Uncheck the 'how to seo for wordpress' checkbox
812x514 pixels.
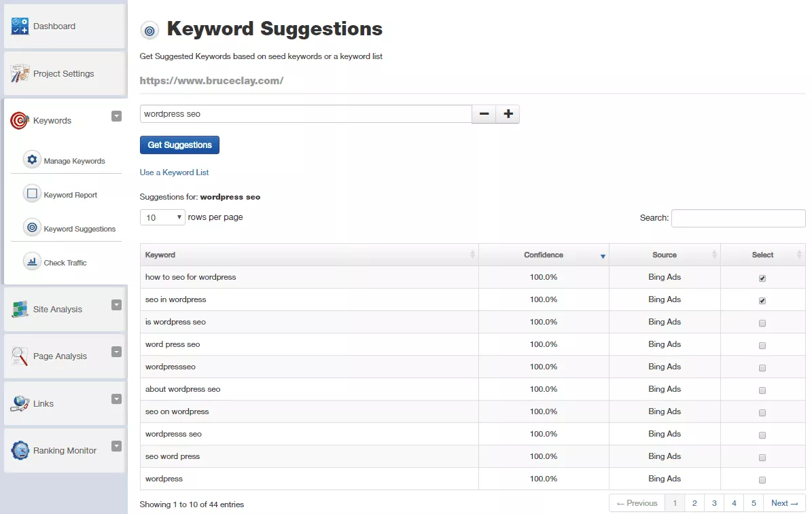coord(762,278)
